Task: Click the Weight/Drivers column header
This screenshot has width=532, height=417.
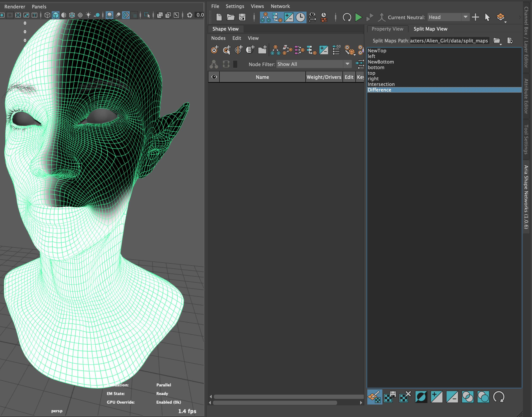Action: tap(324, 77)
